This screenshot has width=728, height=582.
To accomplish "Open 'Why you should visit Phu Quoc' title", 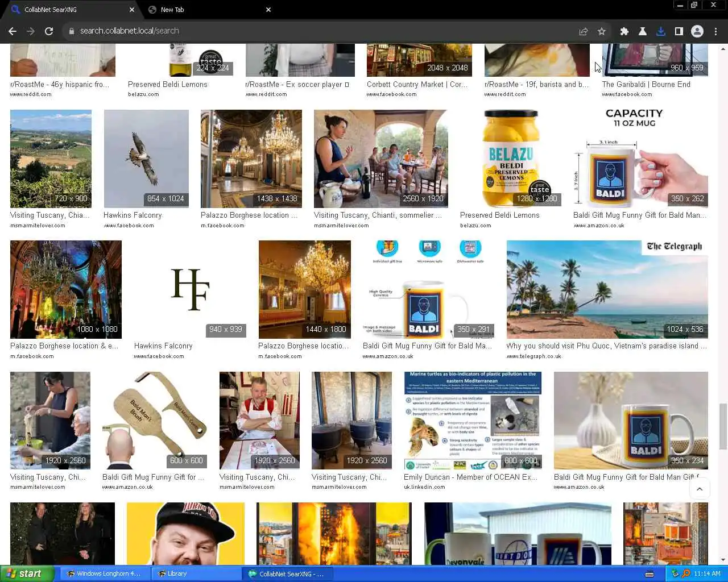I will (606, 346).
